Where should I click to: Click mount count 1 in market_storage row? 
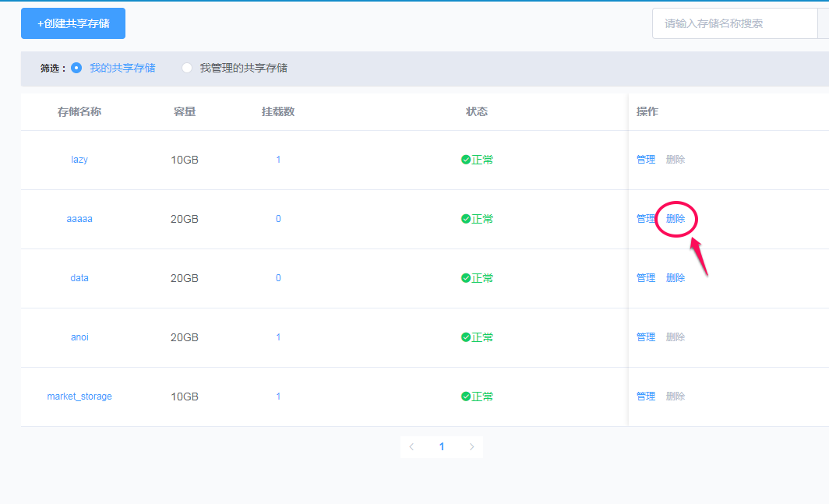click(278, 397)
